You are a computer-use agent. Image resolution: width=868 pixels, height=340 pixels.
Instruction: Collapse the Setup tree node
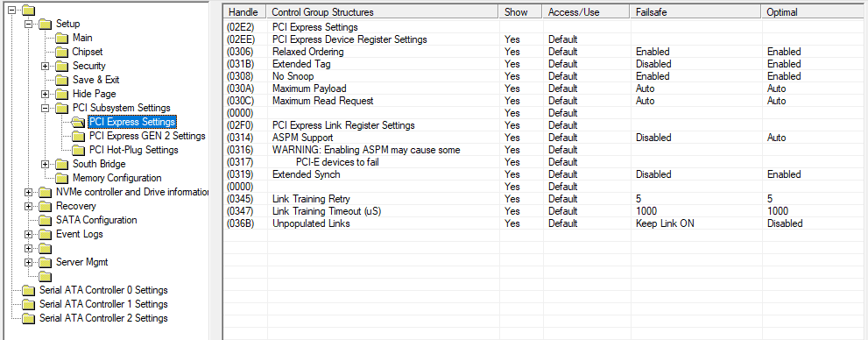(x=29, y=25)
